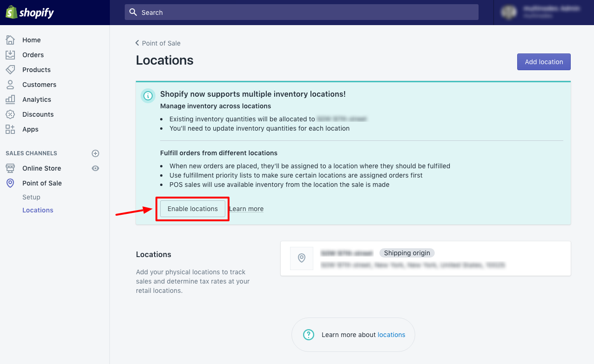Select the Orders icon in sidebar
This screenshot has width=594, height=364.
pyautogui.click(x=10, y=54)
